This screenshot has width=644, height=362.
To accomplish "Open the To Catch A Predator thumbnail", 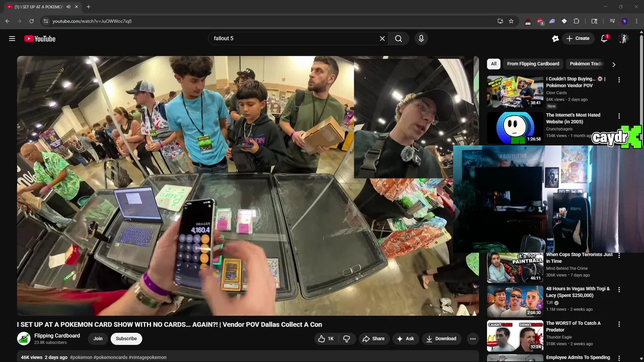I will pyautogui.click(x=515, y=336).
